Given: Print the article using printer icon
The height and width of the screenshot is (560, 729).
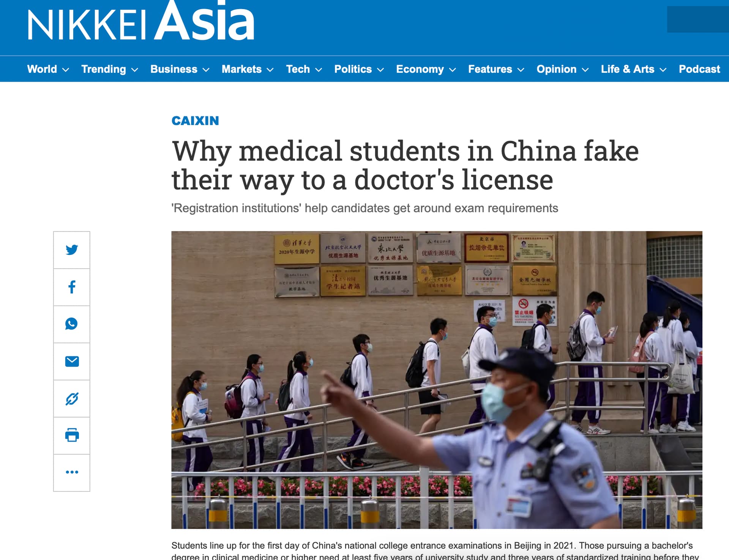Looking at the screenshot, I should 72,435.
